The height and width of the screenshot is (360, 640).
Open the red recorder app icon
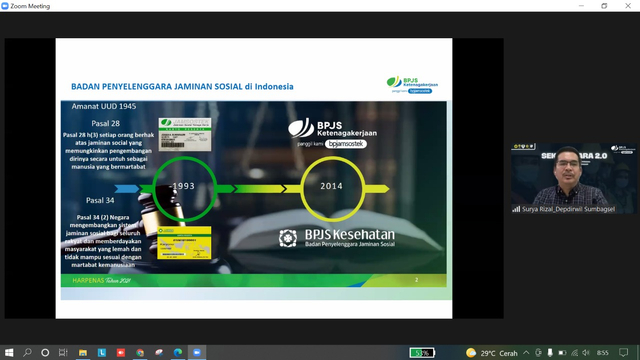[x=121, y=353]
